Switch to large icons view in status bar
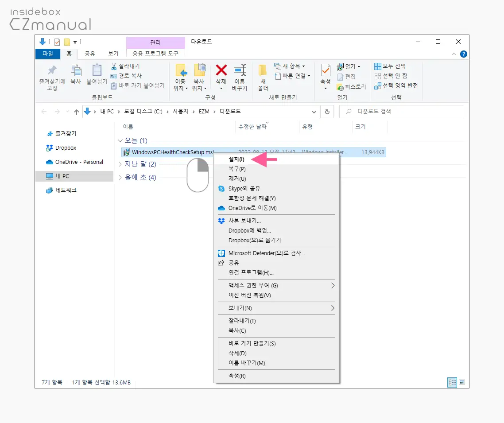Screen dimensions: 504x423 pos(462,383)
